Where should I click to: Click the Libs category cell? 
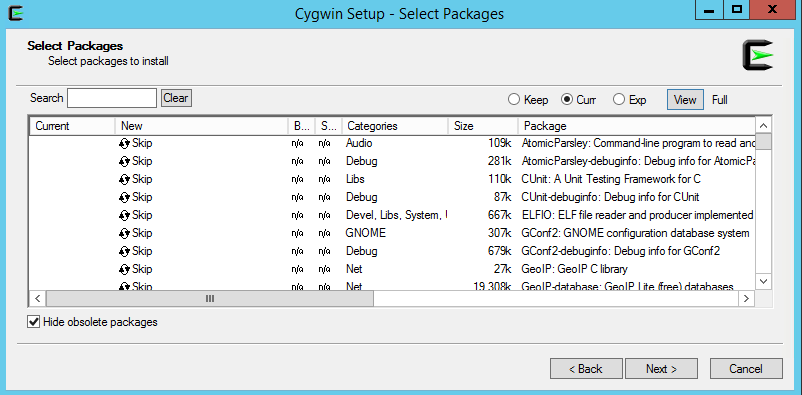pyautogui.click(x=355, y=180)
